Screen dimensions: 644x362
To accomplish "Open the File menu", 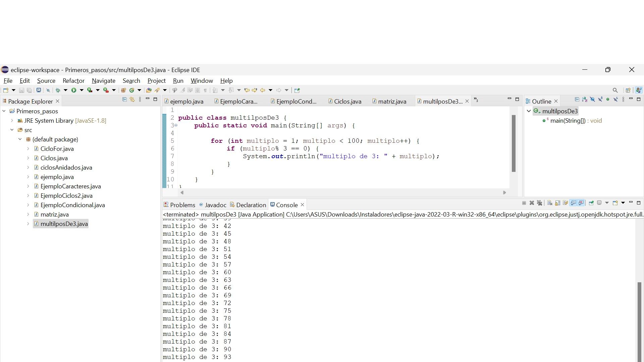I will click(x=8, y=81).
